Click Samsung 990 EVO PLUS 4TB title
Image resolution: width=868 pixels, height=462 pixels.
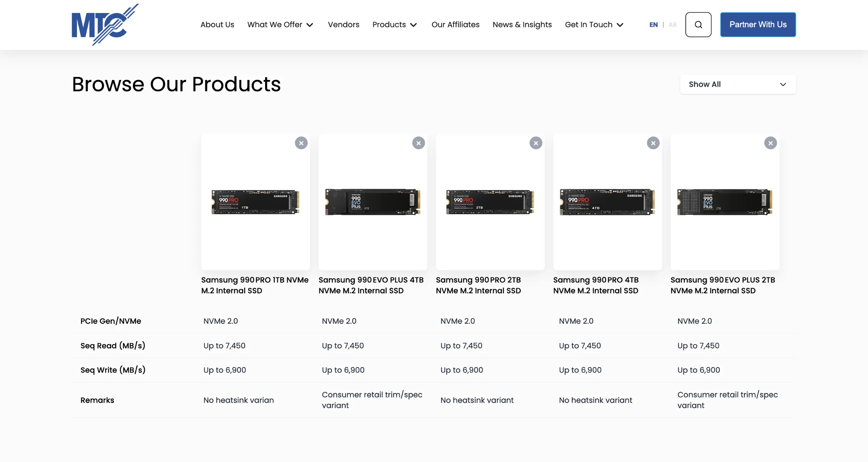click(371, 285)
